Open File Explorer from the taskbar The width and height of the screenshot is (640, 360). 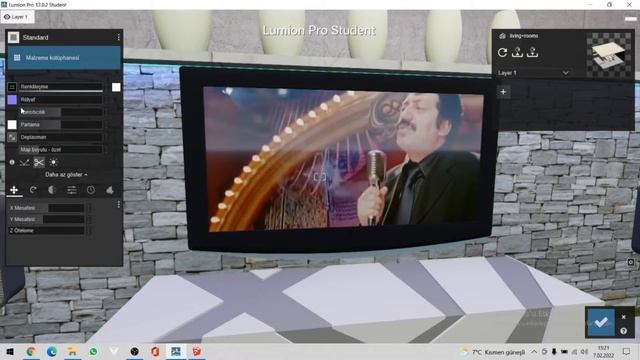point(72,351)
